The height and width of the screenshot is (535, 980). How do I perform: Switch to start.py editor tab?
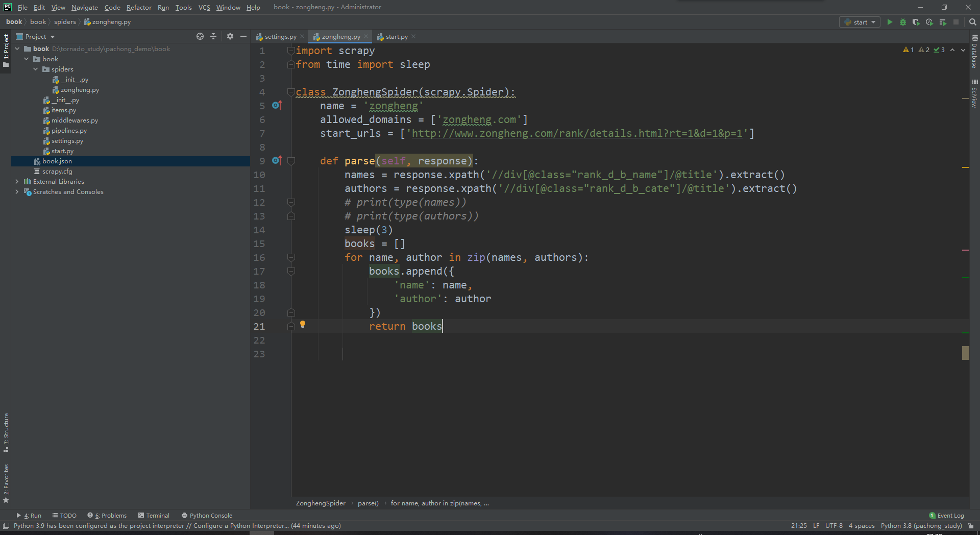397,37
